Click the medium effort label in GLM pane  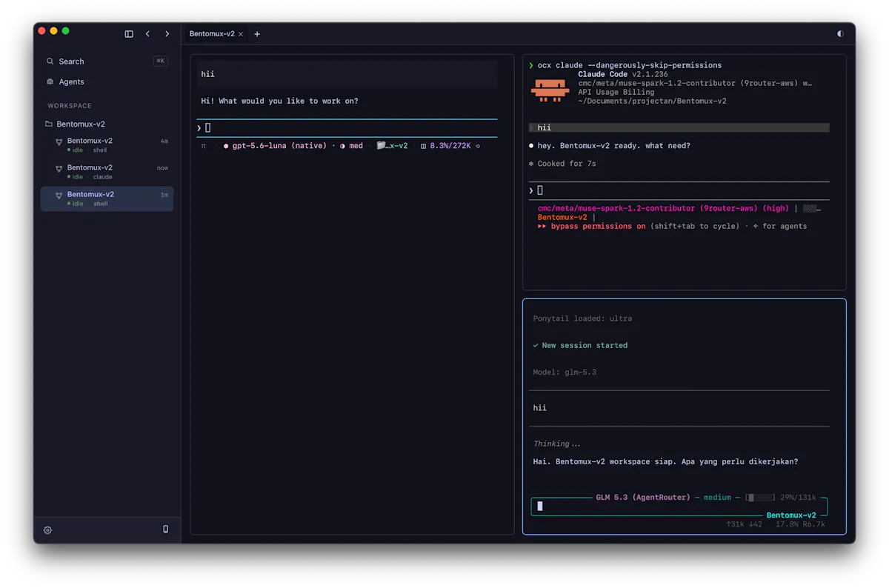pyautogui.click(x=717, y=498)
